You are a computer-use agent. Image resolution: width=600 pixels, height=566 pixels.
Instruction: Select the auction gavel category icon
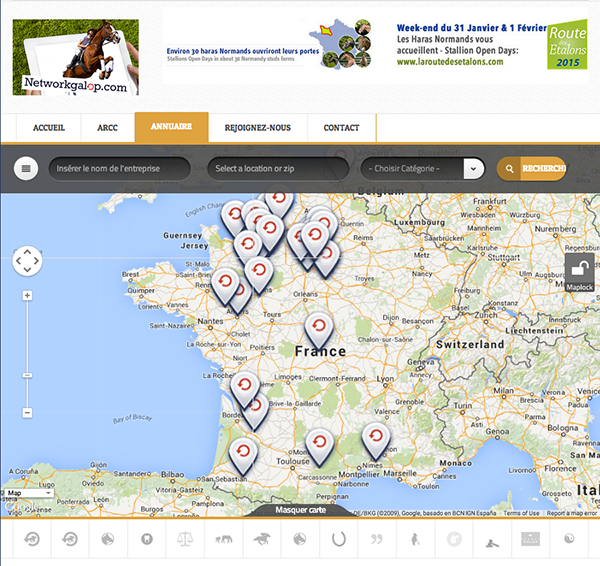492,542
